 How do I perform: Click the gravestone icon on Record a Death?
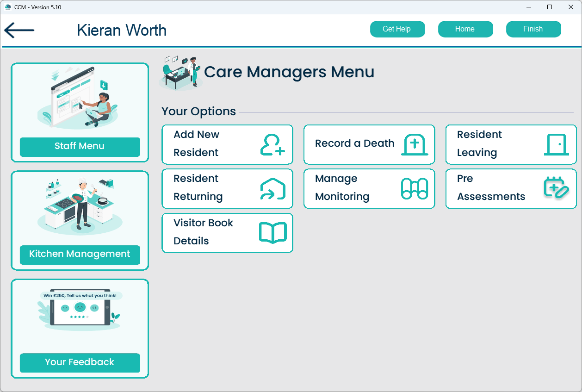415,144
